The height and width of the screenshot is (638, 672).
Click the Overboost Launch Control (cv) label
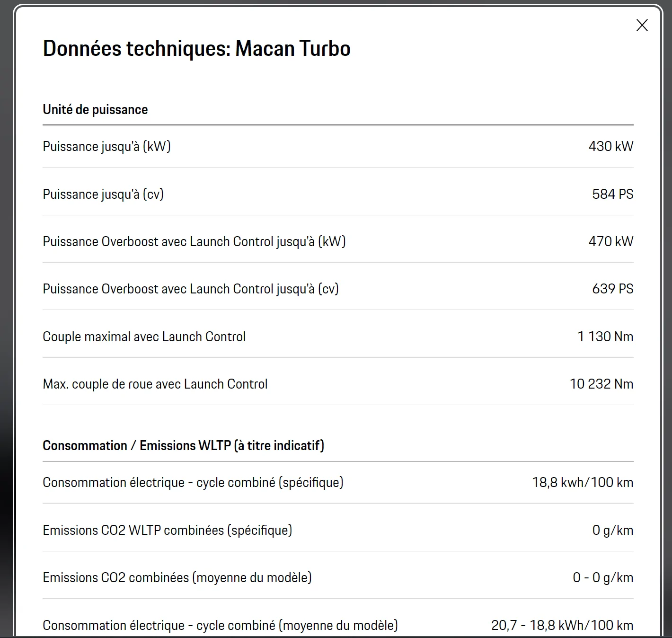pos(191,289)
